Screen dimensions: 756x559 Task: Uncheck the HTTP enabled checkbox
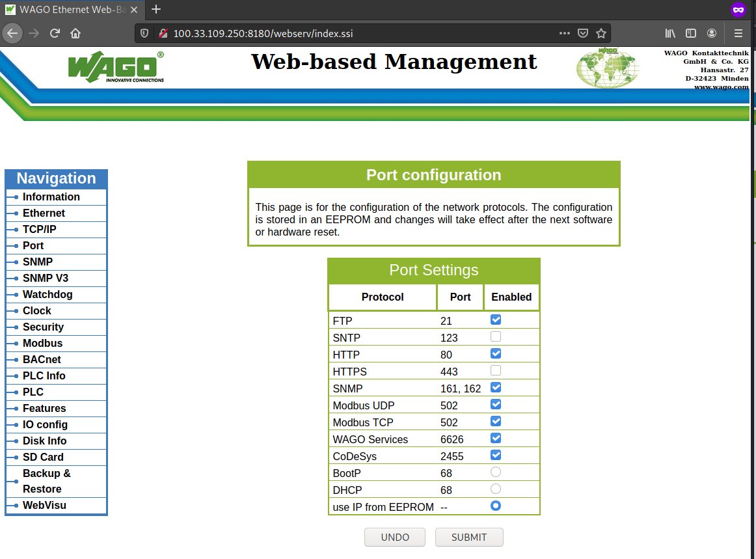pos(496,353)
